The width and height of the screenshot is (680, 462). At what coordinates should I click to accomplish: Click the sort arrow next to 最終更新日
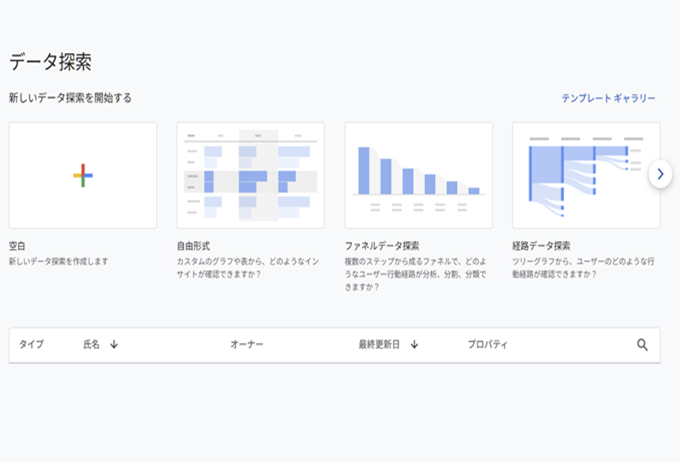click(414, 344)
